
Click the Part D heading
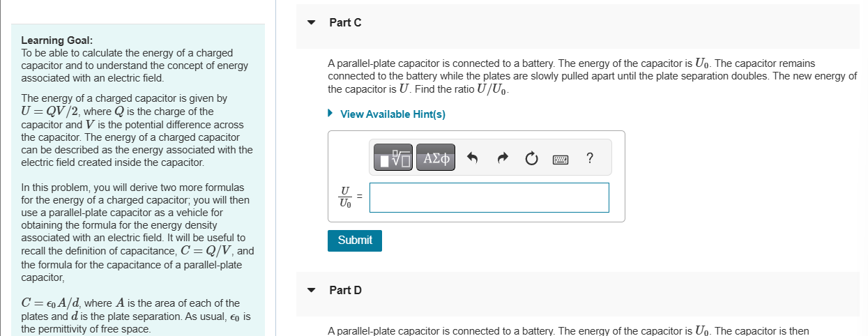click(345, 290)
